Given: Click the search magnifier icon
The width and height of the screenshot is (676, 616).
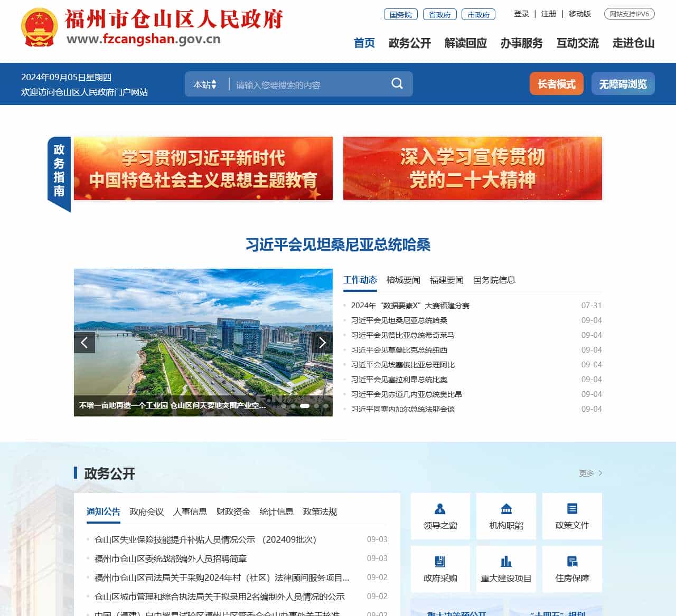Looking at the screenshot, I should 397,84.
